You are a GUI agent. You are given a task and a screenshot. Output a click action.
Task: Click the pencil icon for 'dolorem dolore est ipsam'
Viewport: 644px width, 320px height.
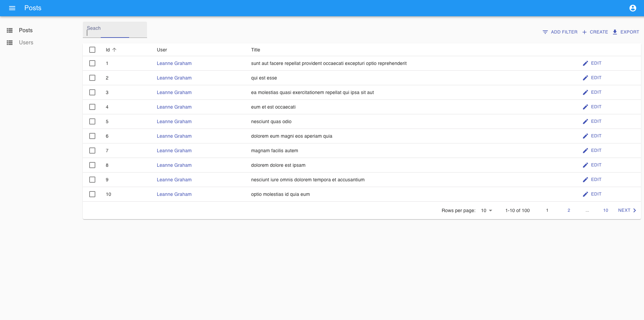586,165
